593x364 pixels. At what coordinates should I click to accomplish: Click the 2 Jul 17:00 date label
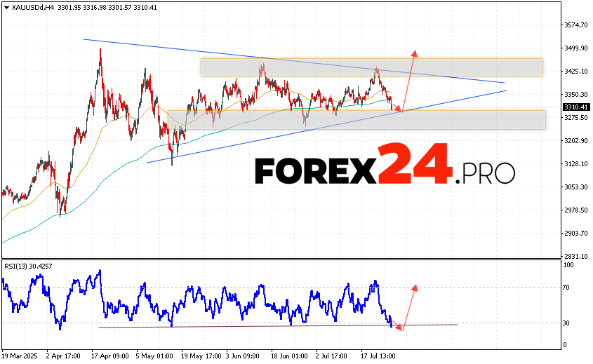[x=332, y=356]
